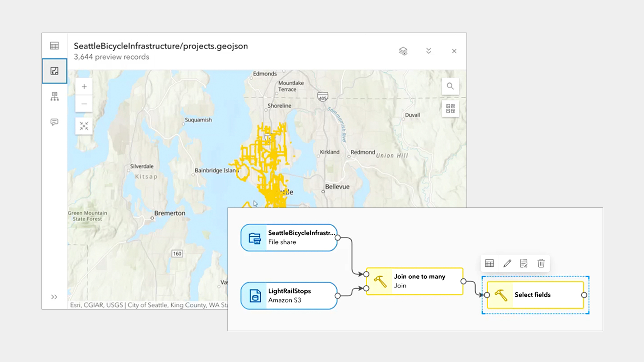Click the Esri map attribution text
Viewport: 644px width, 362px height.
point(149,305)
